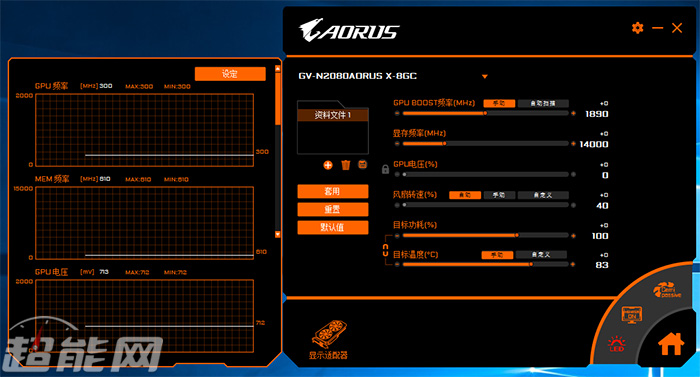Set target temperature mode to custom

click(541, 255)
